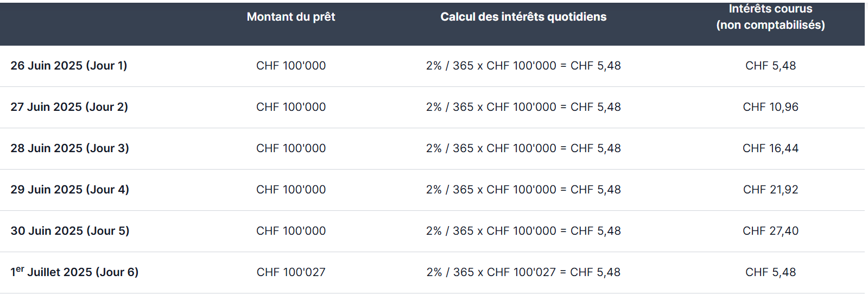Click the '27 Juin 2025 (Jour 2)' row label

tap(69, 107)
